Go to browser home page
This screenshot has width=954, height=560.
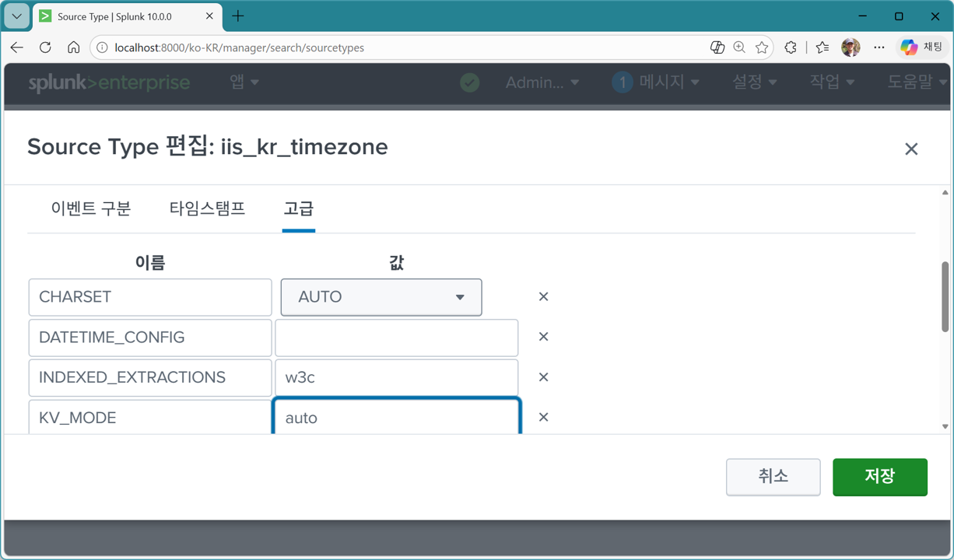73,47
